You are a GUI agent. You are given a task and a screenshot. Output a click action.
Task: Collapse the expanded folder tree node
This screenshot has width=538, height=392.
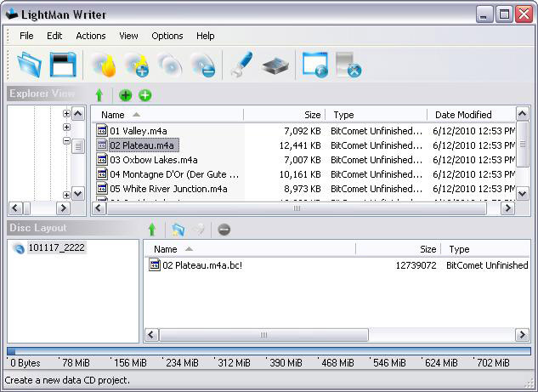click(66, 142)
